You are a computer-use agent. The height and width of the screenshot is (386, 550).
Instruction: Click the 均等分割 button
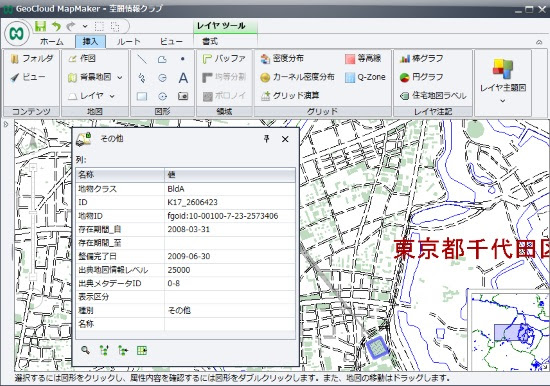[224, 77]
